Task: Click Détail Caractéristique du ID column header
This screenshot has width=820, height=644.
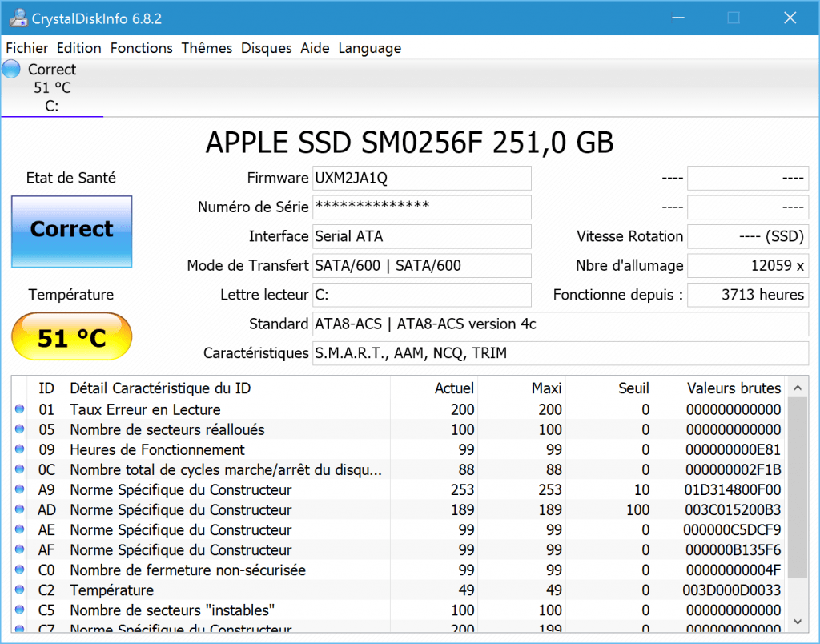Action: [x=228, y=388]
